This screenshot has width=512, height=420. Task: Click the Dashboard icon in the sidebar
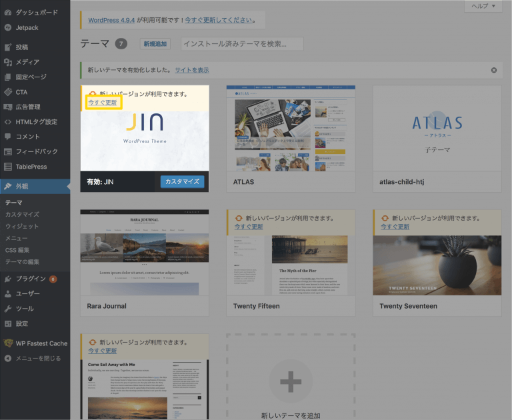[8, 13]
